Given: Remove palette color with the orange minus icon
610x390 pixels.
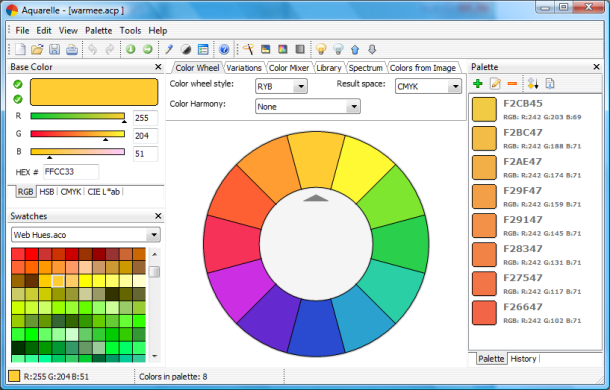Looking at the screenshot, I should (x=512, y=84).
